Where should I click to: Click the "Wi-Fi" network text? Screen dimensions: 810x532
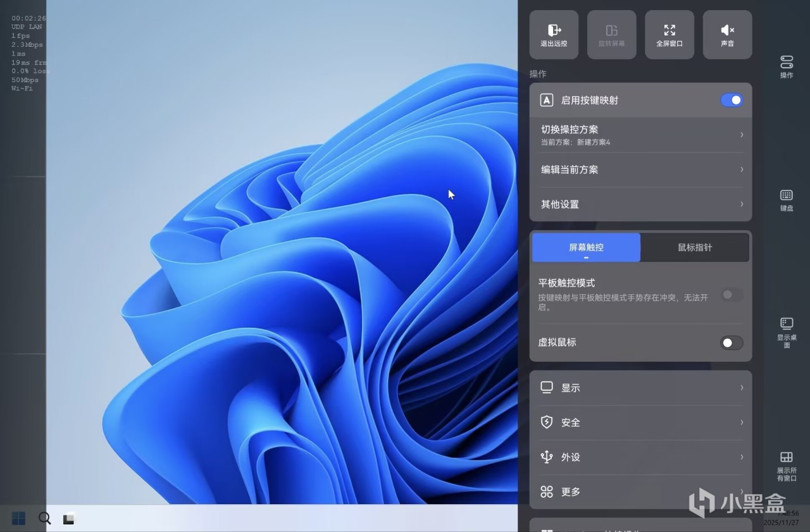tap(22, 89)
